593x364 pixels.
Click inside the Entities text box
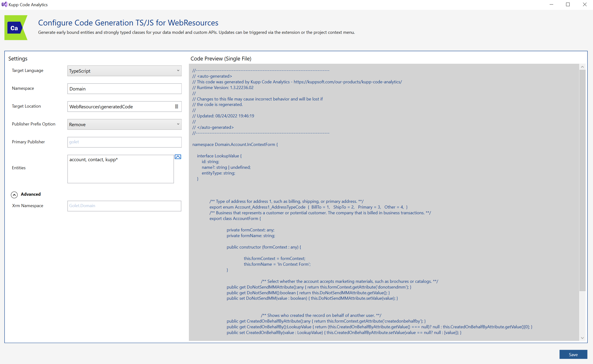click(121, 169)
